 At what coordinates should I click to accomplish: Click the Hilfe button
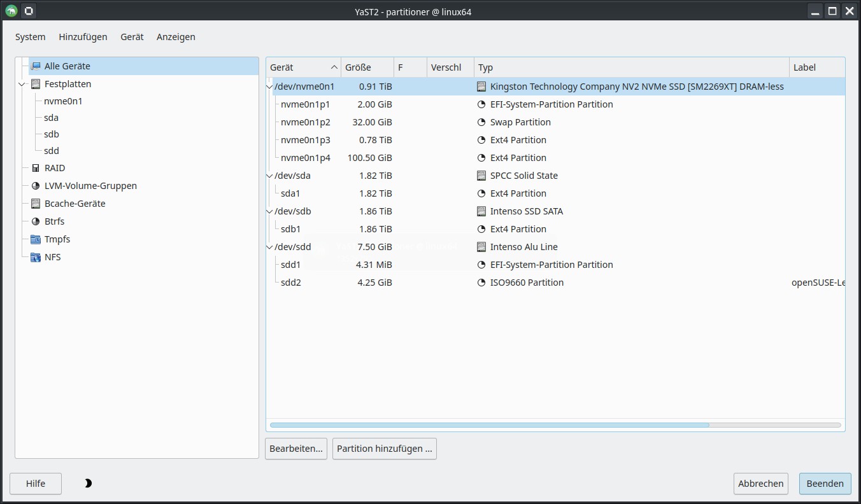[x=36, y=484]
